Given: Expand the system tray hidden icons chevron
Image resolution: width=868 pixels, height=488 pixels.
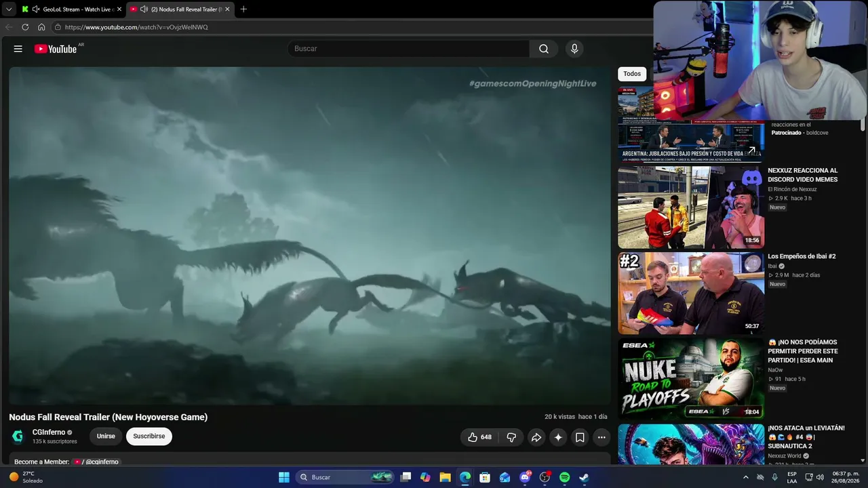Looking at the screenshot, I should click(x=746, y=477).
